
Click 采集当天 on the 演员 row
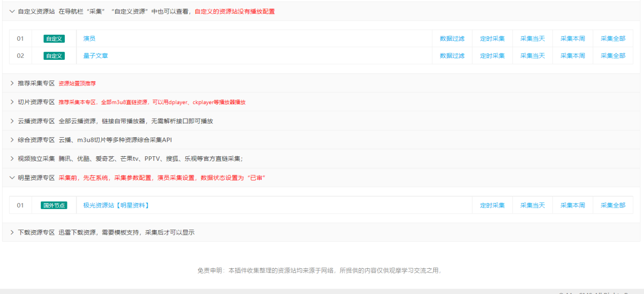pos(532,38)
